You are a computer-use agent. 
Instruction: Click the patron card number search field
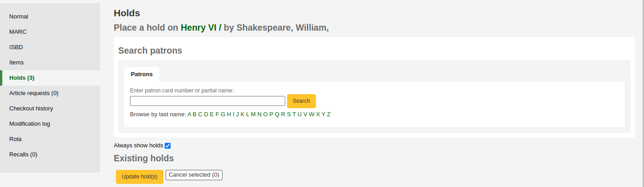(x=208, y=101)
